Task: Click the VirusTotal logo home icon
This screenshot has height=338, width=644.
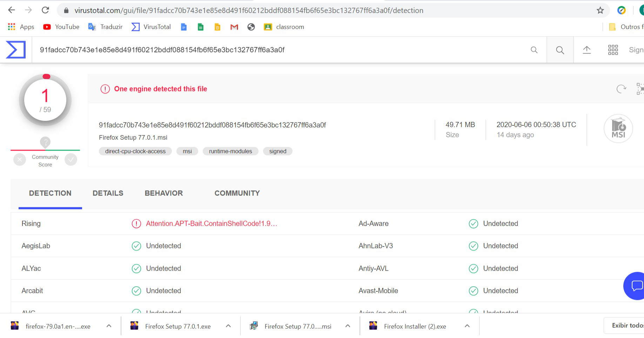Action: click(16, 50)
